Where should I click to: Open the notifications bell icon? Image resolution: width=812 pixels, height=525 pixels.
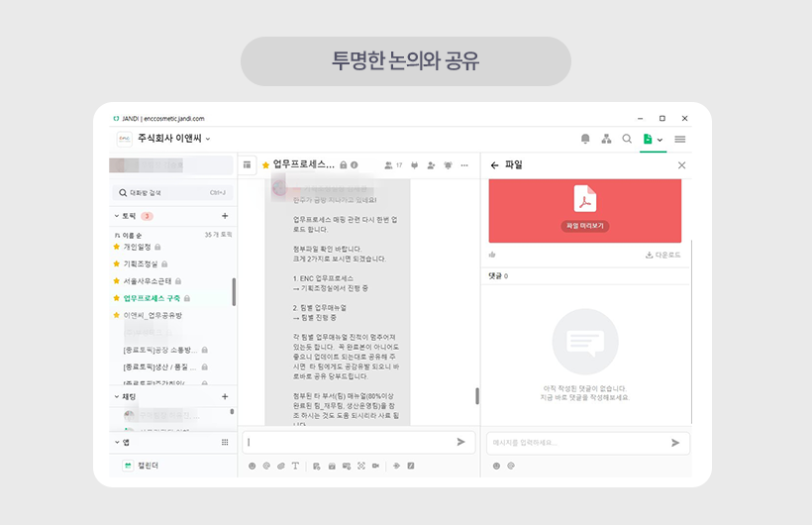coord(585,139)
